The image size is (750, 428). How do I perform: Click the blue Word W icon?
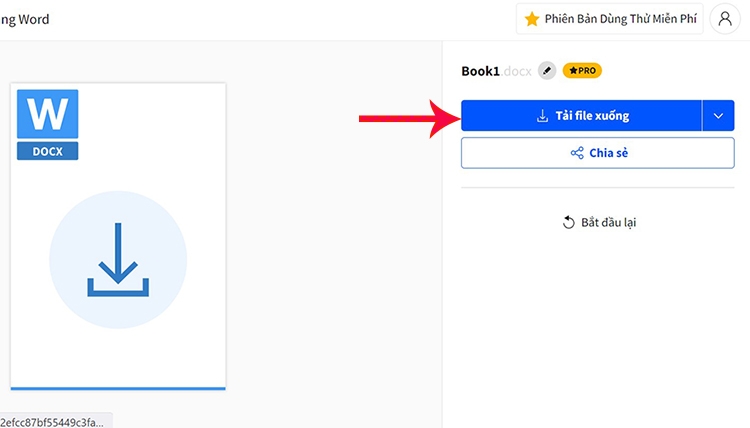(47, 116)
